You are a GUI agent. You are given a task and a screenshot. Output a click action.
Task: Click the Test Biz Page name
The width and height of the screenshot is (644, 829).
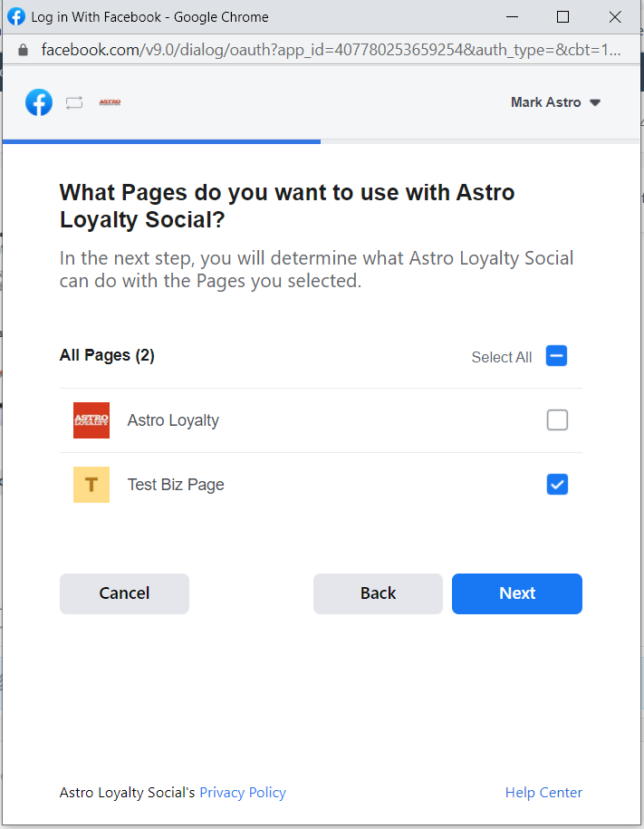[176, 485]
